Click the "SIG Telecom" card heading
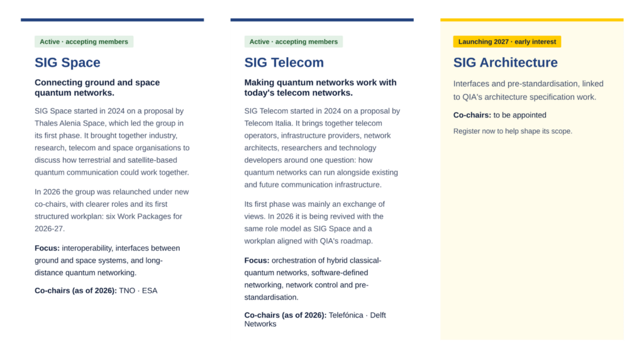Screen dimensions: 644x362 284,62
